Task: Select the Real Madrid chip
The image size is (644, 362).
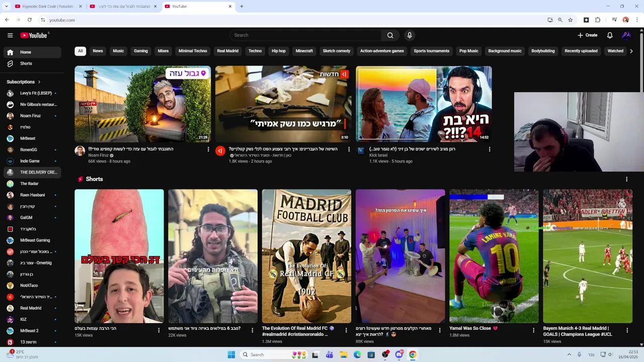Action: [227, 51]
